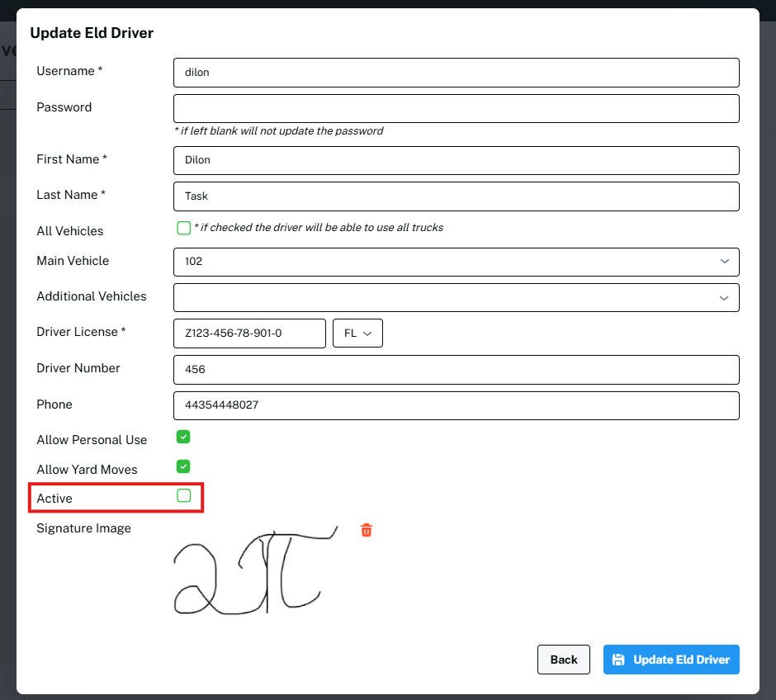Focus the Username field
The width and height of the screenshot is (776, 700).
tap(456, 73)
